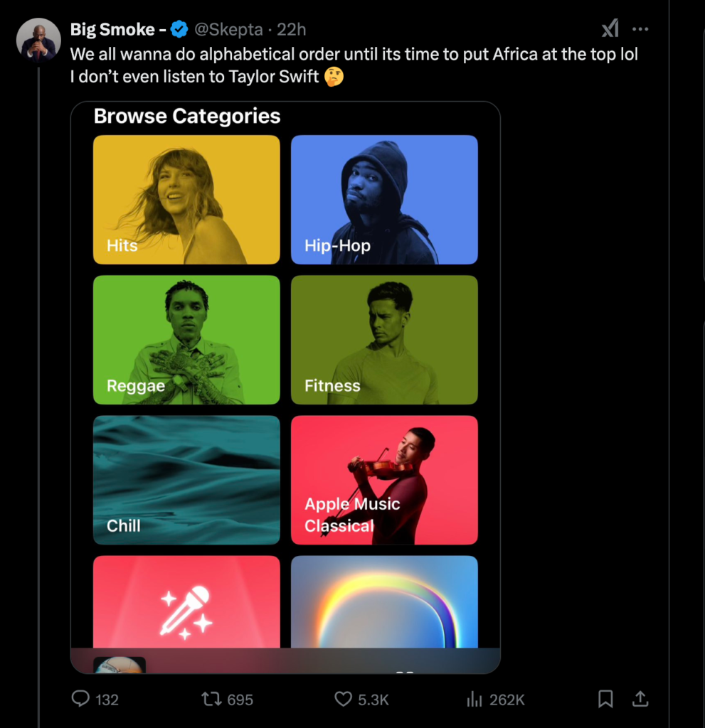Click the share upload icon
The width and height of the screenshot is (705, 728).
click(x=640, y=700)
